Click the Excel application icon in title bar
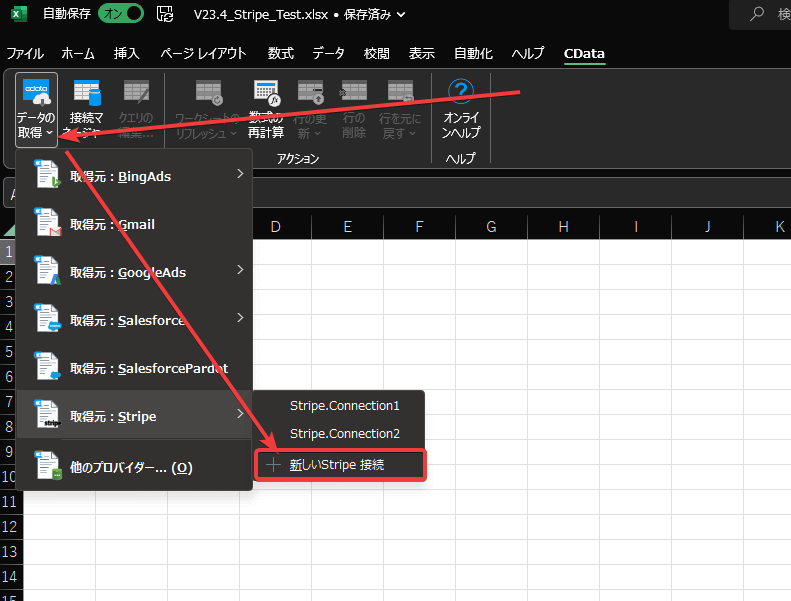 pyautogui.click(x=19, y=14)
